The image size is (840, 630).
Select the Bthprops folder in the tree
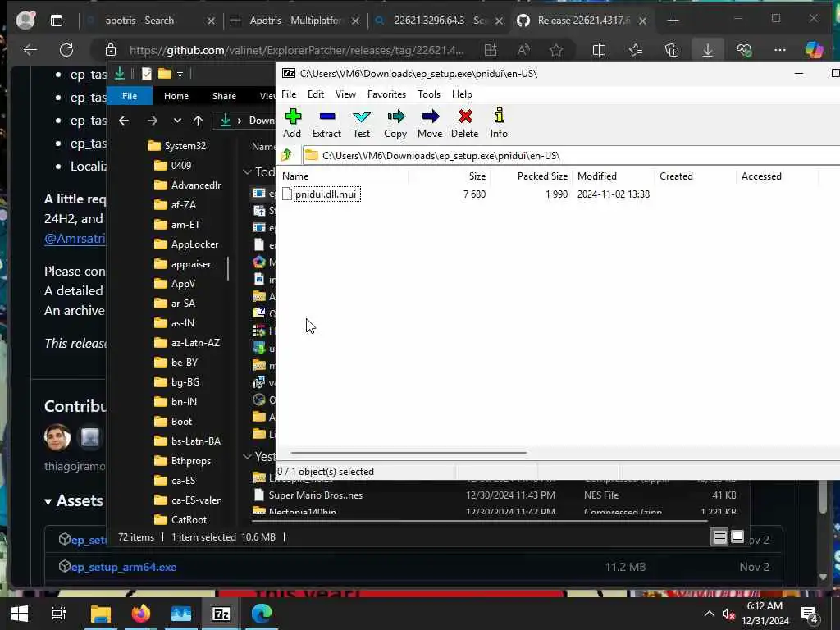pos(183,461)
